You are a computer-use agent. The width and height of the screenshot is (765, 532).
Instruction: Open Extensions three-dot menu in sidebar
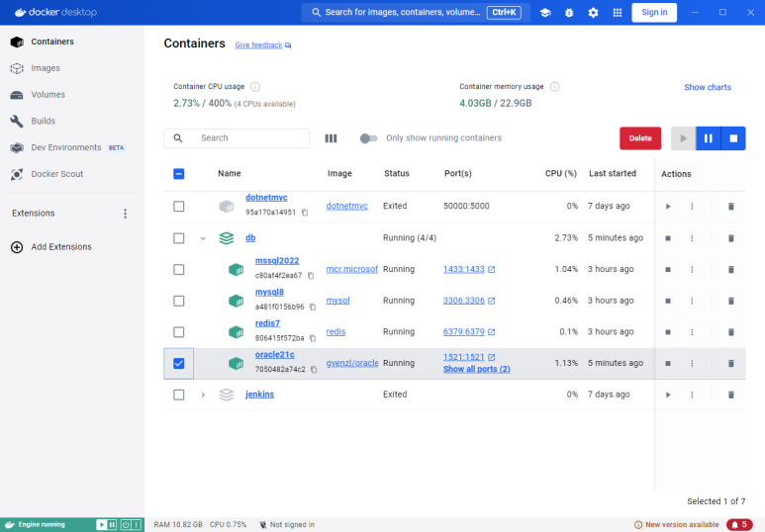126,214
